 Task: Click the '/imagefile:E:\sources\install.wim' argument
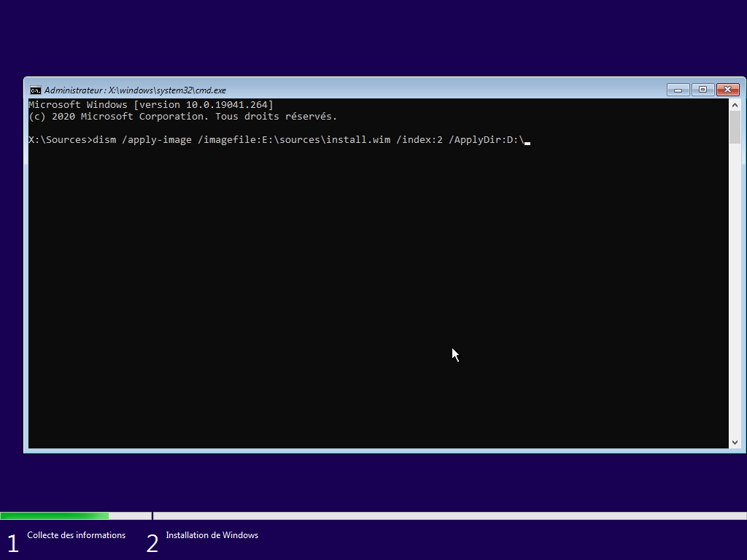click(x=294, y=140)
